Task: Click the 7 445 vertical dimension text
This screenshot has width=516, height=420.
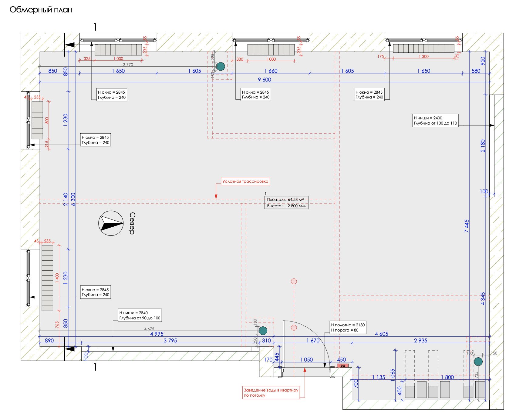Action: [467, 226]
